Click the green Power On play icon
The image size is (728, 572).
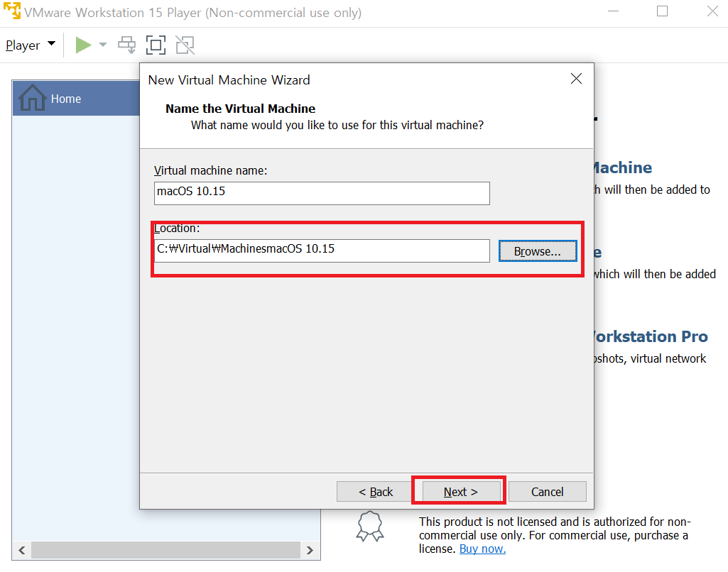pos(83,45)
